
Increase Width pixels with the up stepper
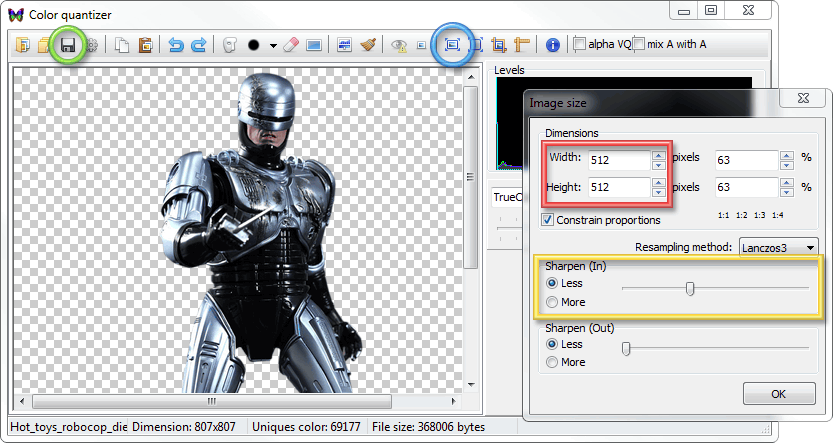659,156
